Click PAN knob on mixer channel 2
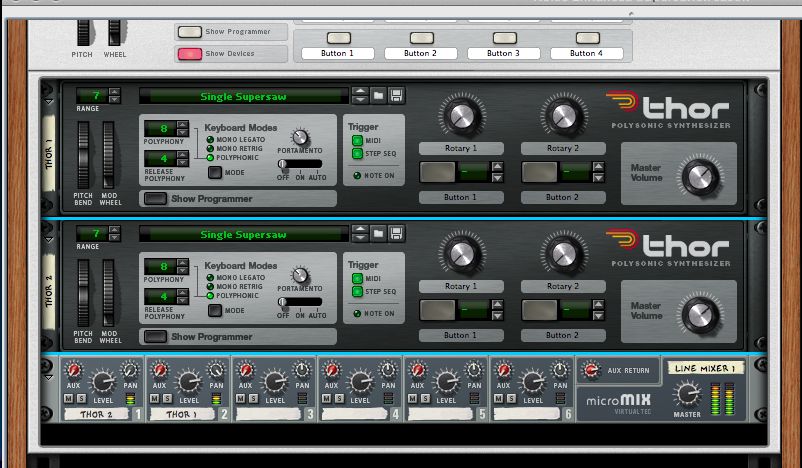 click(216, 370)
